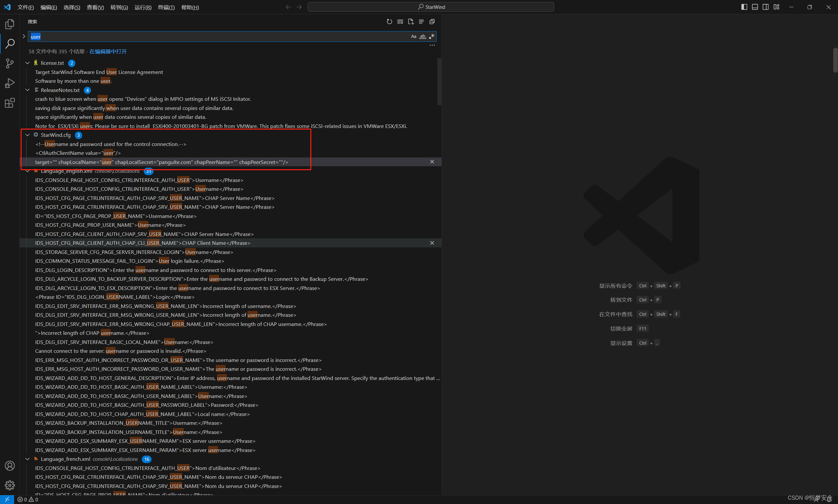The width and height of the screenshot is (838, 504).
Task: Toggle Use Regular Expression option
Action: (x=431, y=36)
